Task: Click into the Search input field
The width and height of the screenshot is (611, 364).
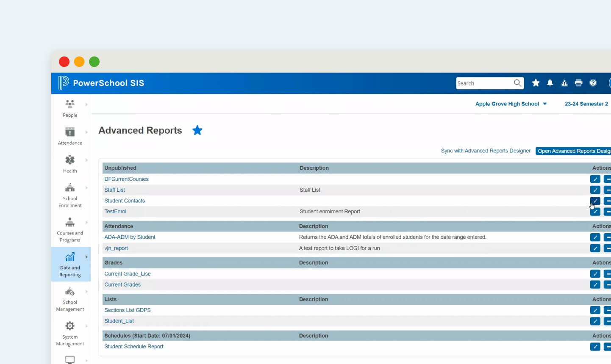Action: tap(484, 83)
